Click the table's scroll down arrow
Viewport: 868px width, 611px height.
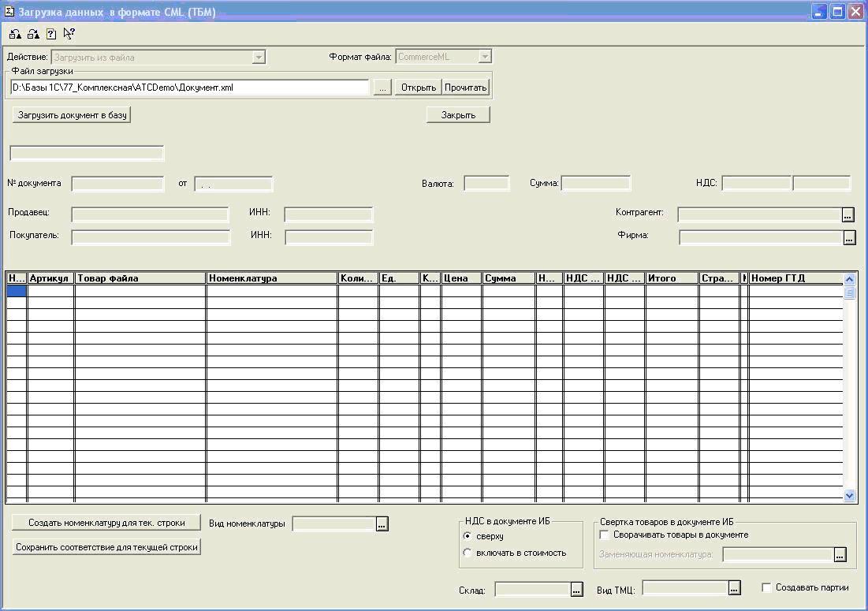click(x=849, y=496)
